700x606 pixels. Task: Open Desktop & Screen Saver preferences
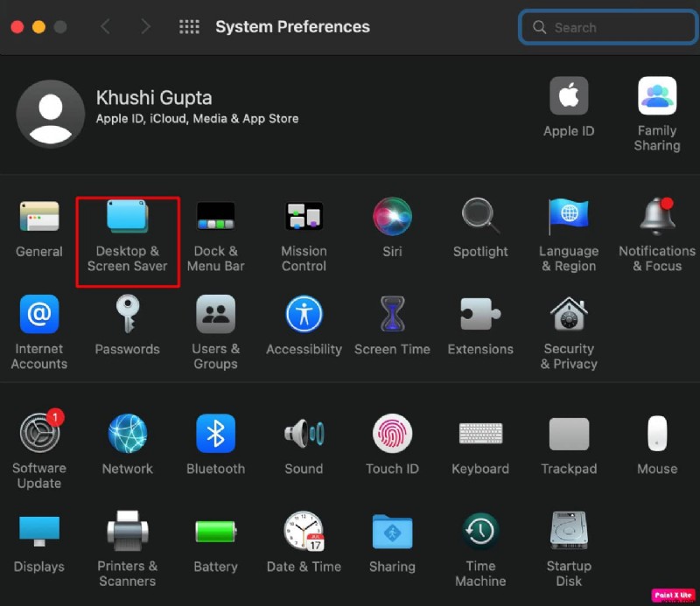[128, 218]
